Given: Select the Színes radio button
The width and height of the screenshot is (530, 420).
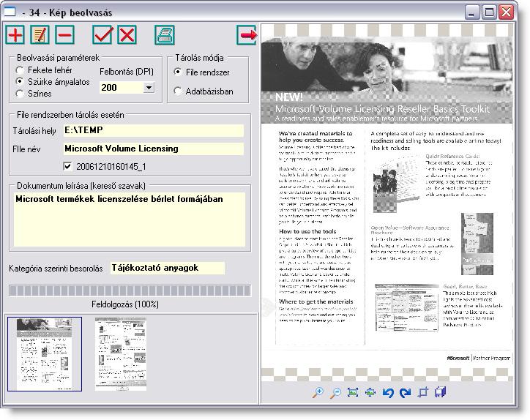Looking at the screenshot, I should [x=20, y=94].
